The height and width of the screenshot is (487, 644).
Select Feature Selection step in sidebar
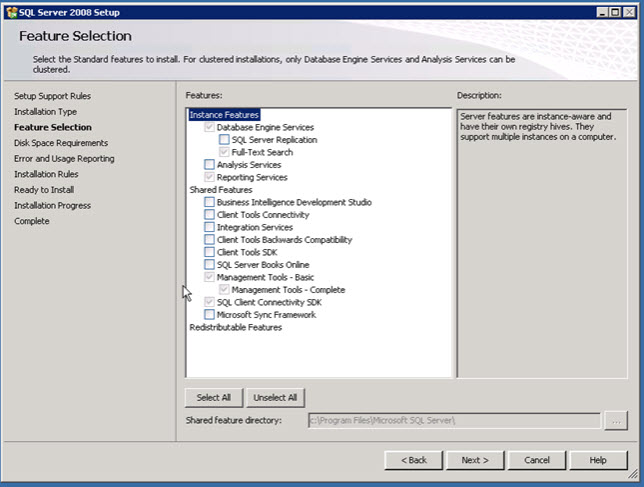click(53, 127)
